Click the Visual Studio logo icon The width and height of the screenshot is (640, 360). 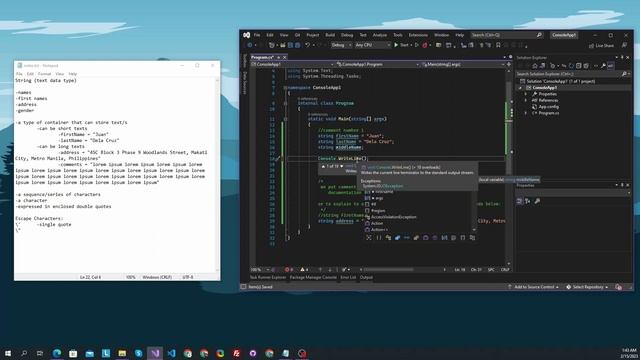(x=247, y=35)
